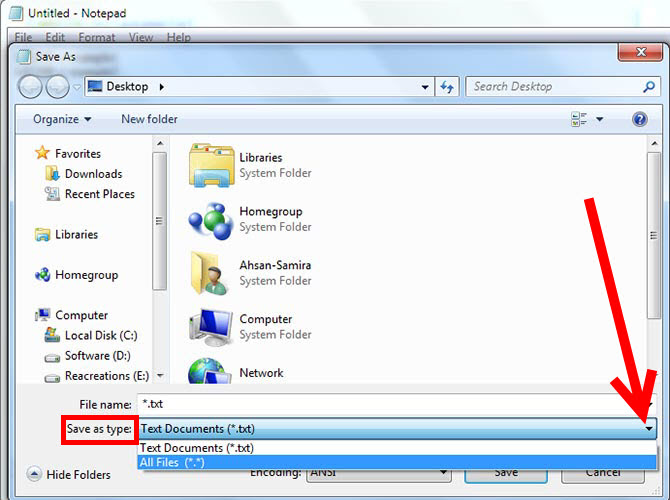Open the Format menu in Notepad

[x=97, y=37]
